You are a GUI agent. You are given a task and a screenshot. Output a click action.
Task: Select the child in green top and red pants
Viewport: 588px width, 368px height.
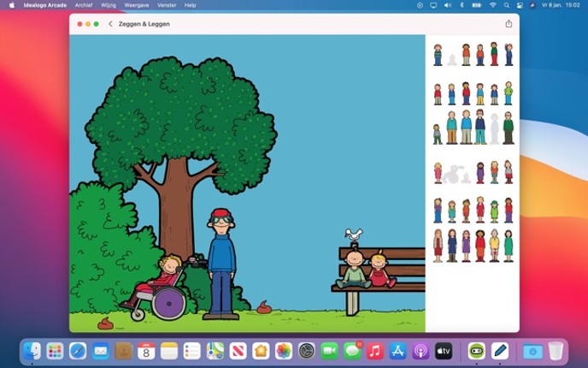pos(494,54)
